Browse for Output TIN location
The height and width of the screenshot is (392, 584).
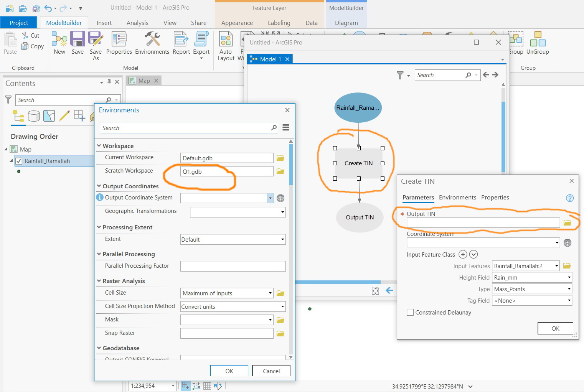coord(568,222)
